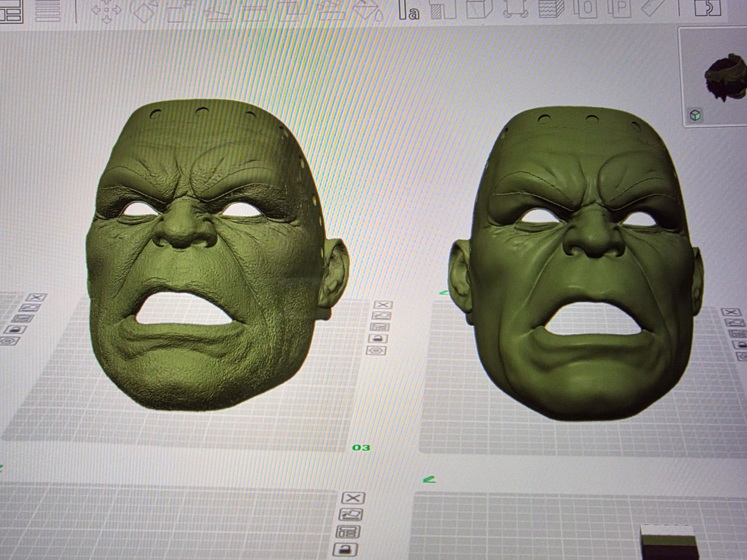
Task: Toggle the lock on the far-left plate
Action: 16,330
